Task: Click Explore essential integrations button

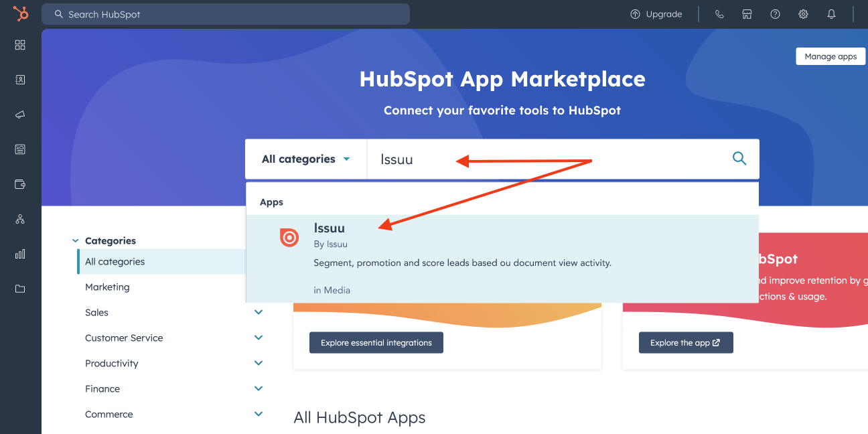Action: click(376, 342)
